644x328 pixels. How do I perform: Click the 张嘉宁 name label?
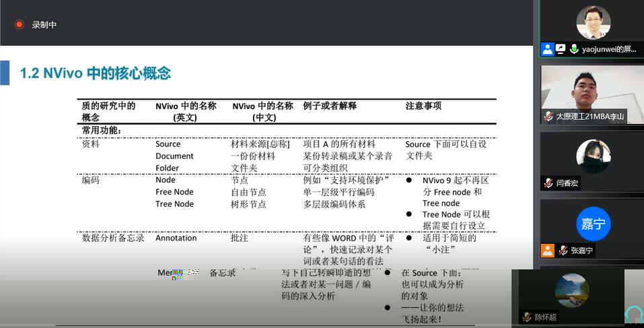[581, 251]
